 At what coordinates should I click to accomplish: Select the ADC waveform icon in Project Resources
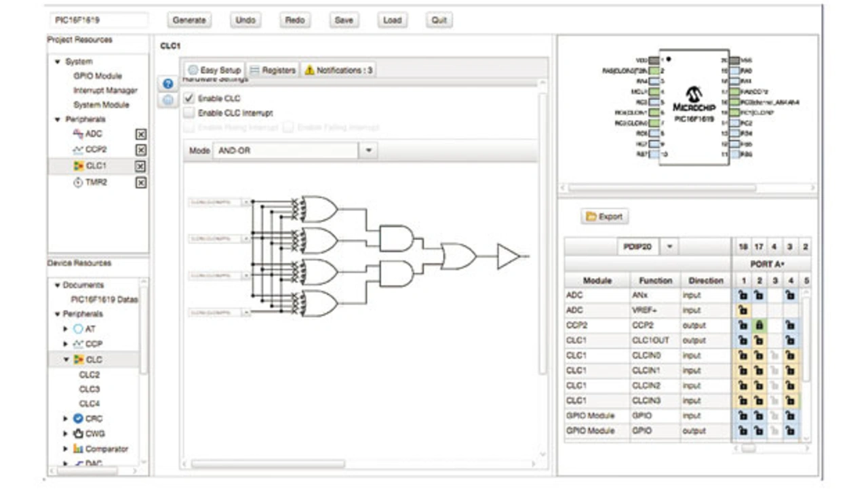click(x=78, y=134)
